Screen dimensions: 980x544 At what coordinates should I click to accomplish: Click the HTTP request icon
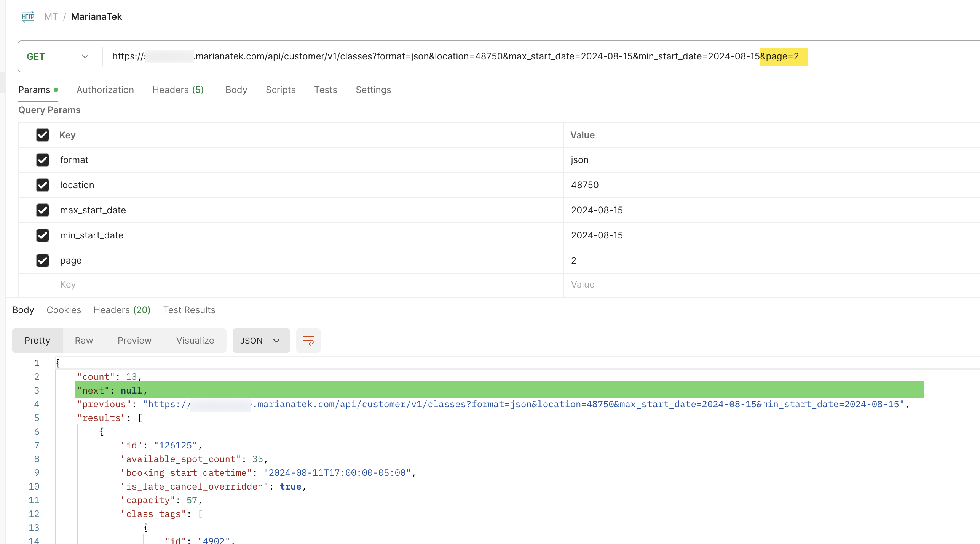28,17
